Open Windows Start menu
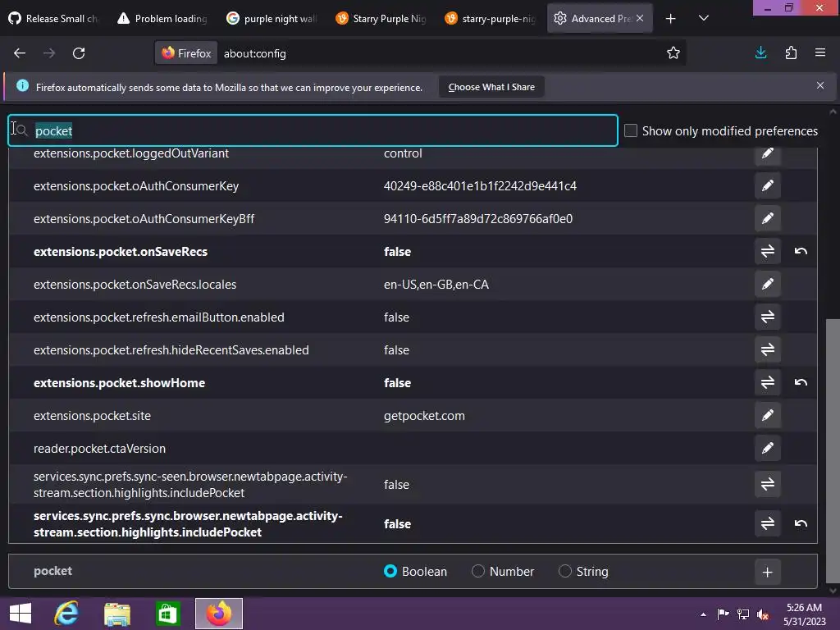Screen dimensions: 840x630 tap(21, 614)
